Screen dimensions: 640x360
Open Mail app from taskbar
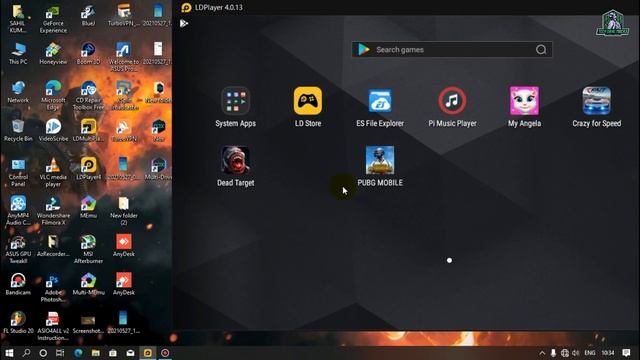130,353
